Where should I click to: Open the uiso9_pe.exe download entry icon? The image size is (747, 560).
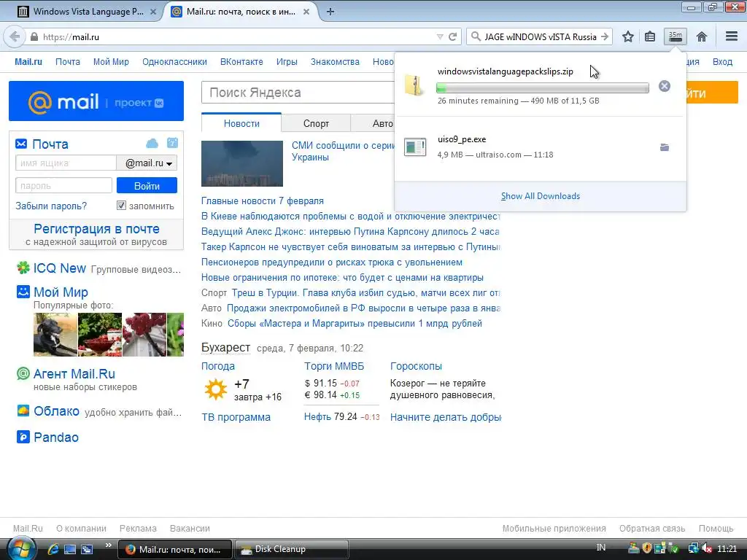click(x=415, y=147)
